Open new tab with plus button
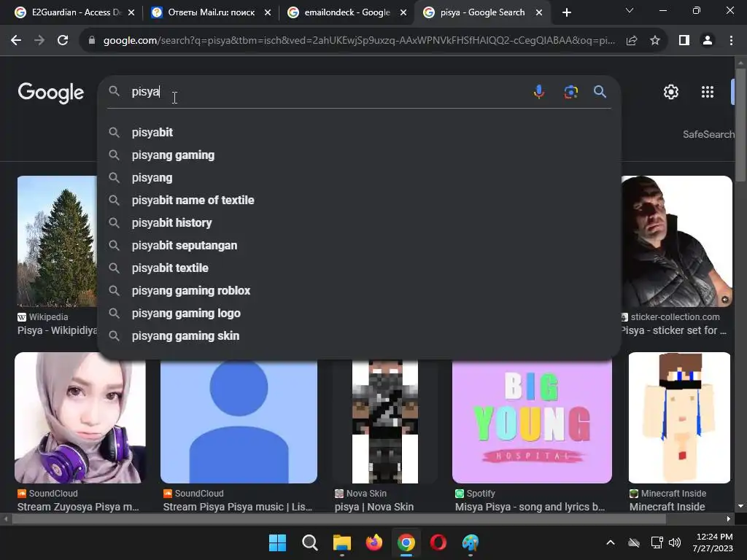This screenshot has width=747, height=560. click(x=566, y=12)
